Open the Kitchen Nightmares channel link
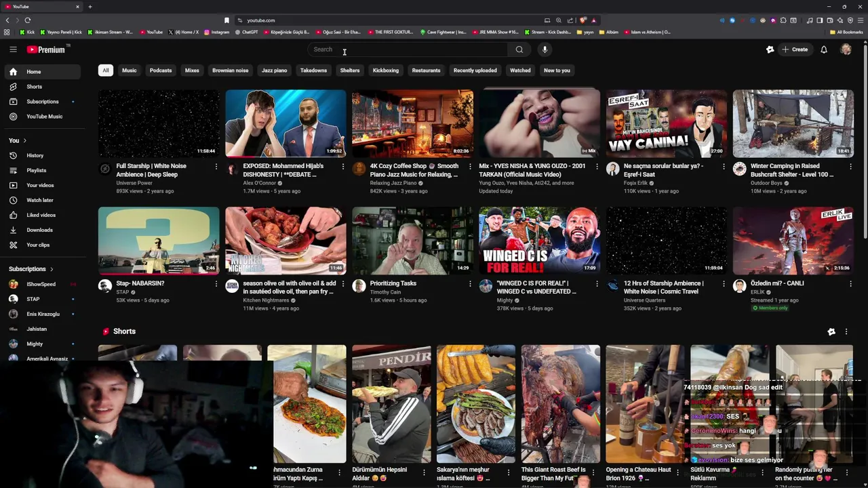Viewport: 868px width, 488px height. [x=266, y=300]
